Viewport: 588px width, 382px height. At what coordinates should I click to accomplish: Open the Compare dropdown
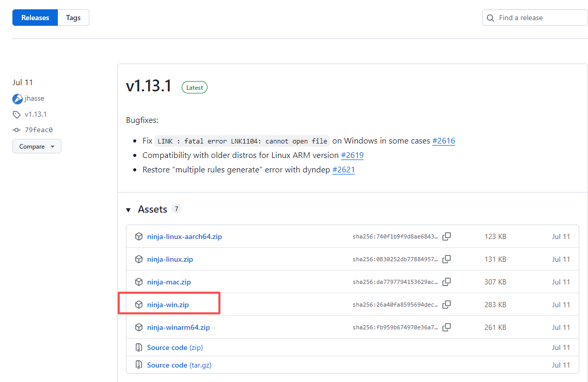tap(37, 146)
